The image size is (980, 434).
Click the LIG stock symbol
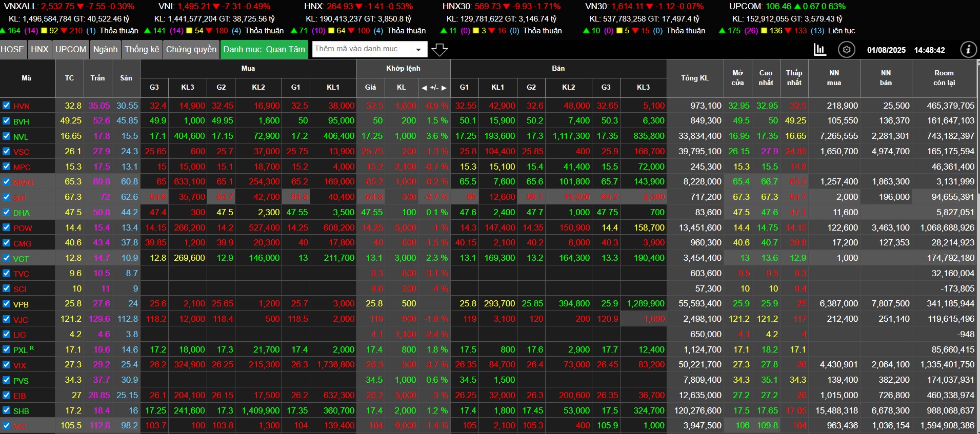[x=19, y=335]
